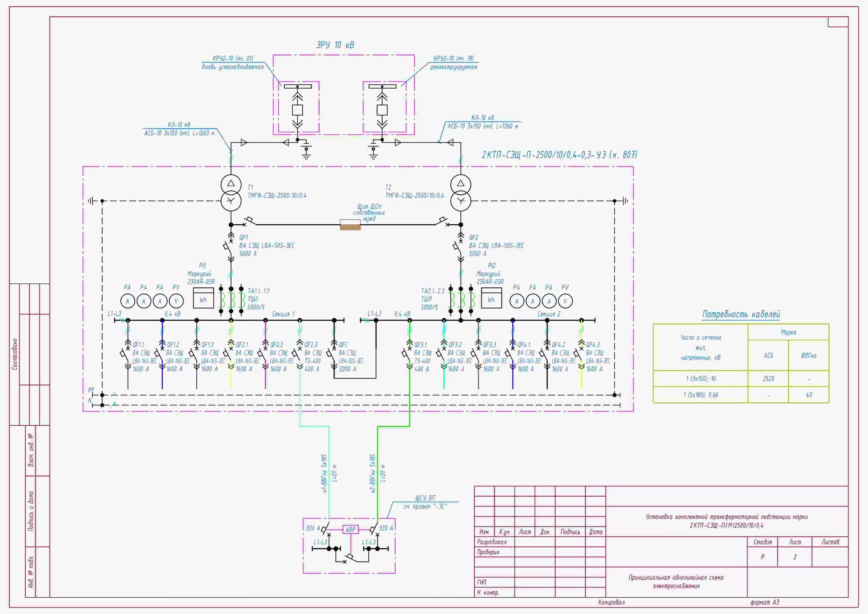Select the PI2 Wh meter box
This screenshot has width=868, height=614.
pyautogui.click(x=492, y=298)
